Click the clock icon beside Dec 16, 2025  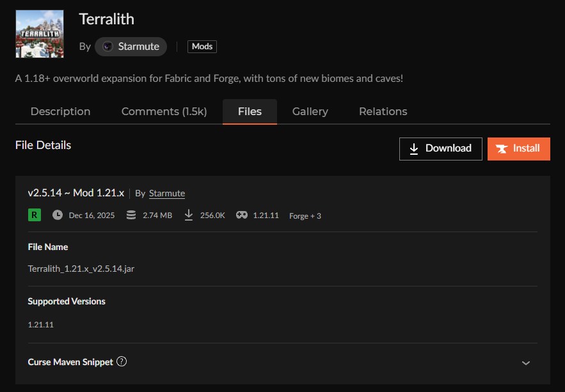(58, 215)
